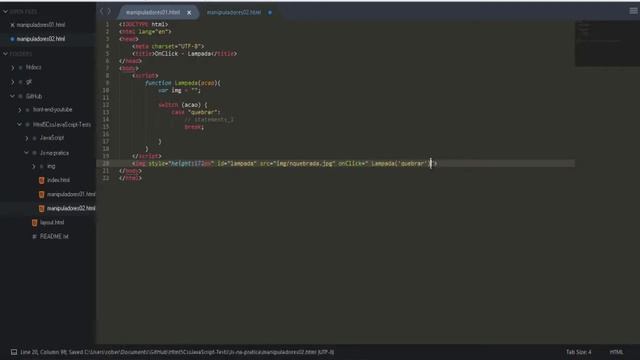The image size is (640, 360).
Task: Select the manipuladores01.html editor tab
Action: [153, 13]
